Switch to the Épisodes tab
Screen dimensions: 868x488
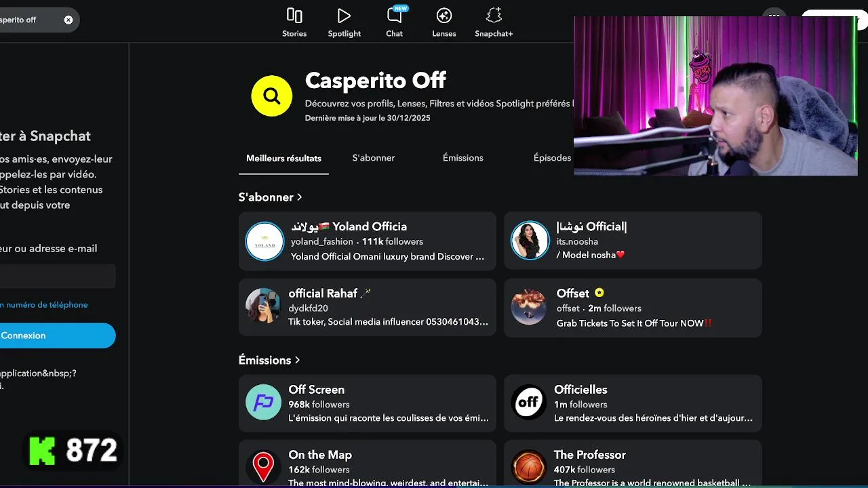(x=552, y=158)
